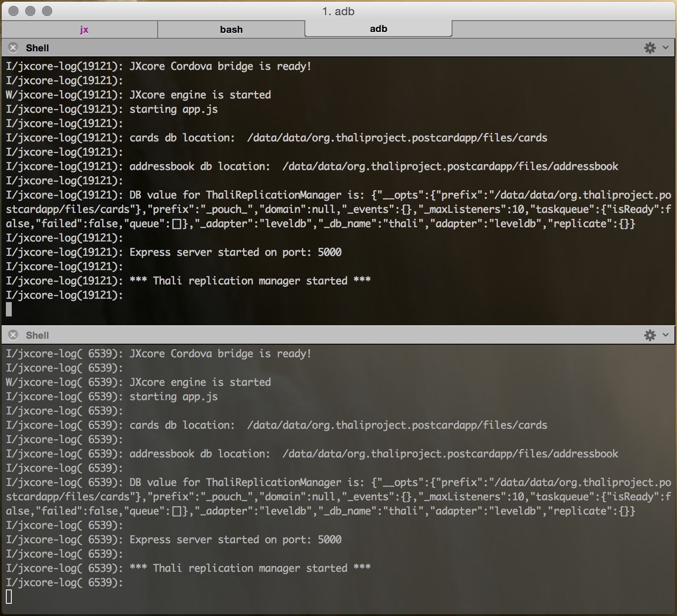The image size is (677, 616).
Task: Click the yellow minimize window button
Action: coord(30,11)
